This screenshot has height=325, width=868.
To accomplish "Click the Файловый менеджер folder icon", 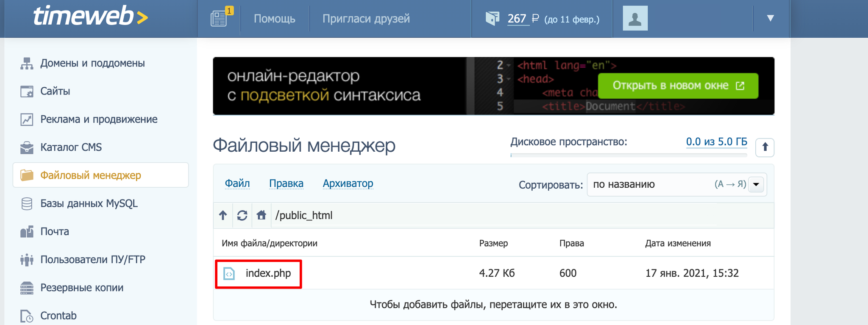I will (x=27, y=175).
